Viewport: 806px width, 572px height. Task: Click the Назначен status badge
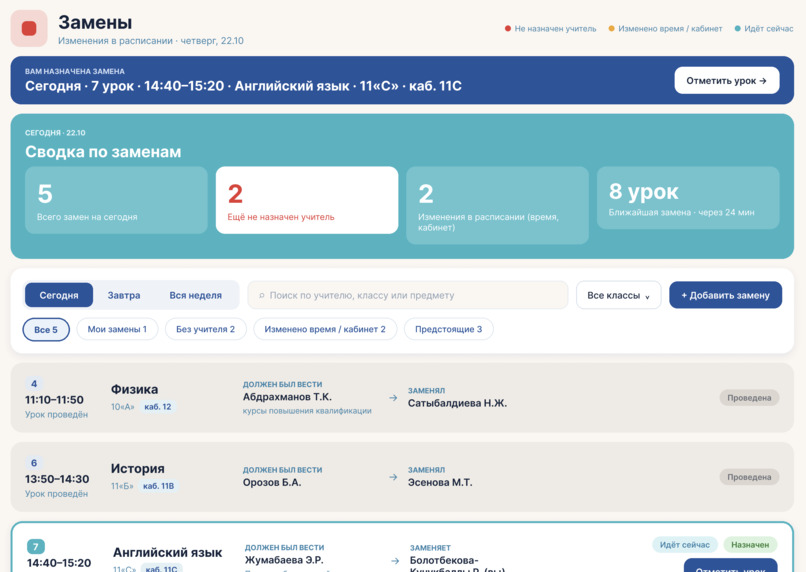click(x=750, y=545)
